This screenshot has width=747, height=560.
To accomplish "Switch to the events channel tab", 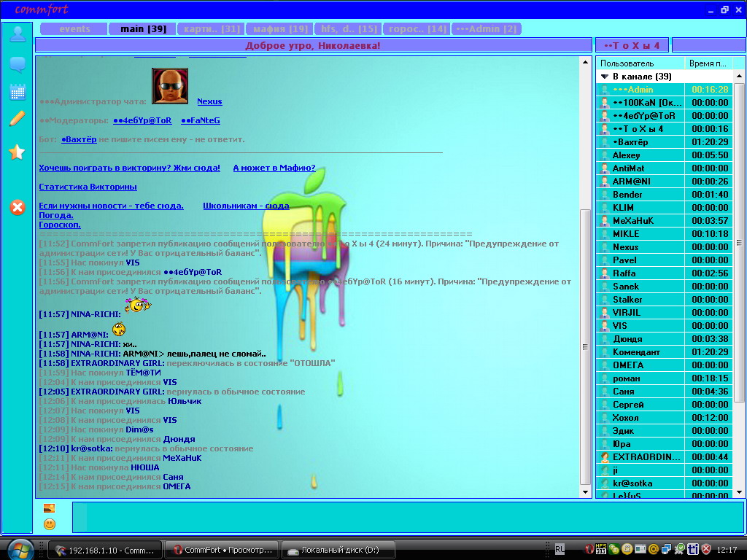I will [x=74, y=29].
